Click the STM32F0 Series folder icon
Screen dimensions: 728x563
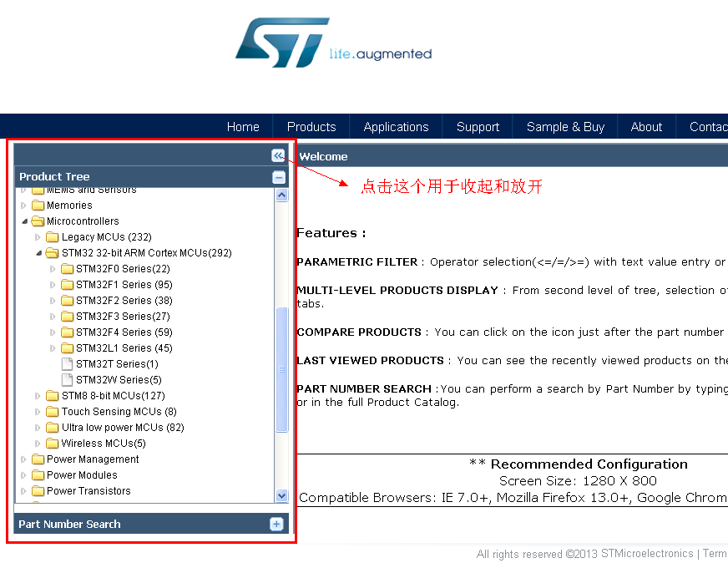click(68, 269)
